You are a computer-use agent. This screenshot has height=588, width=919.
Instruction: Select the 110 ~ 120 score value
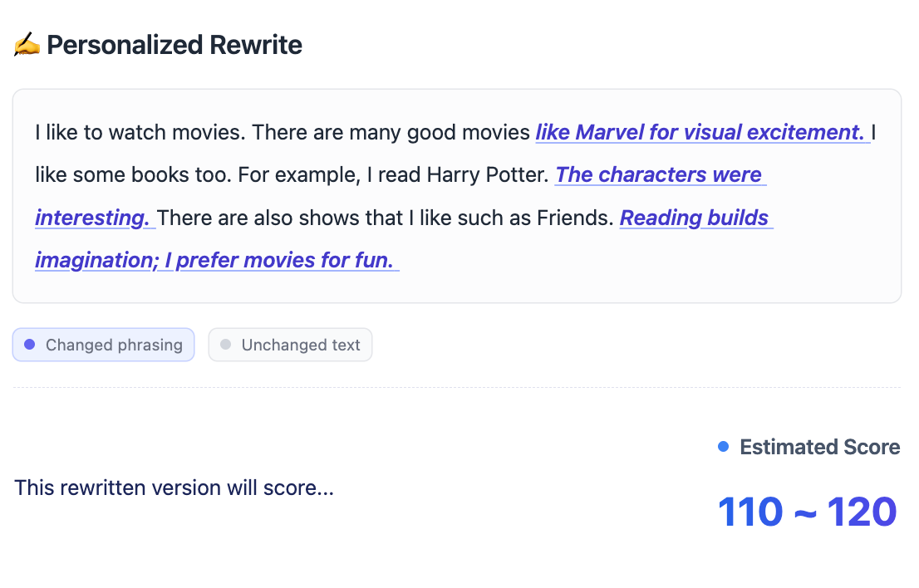coord(807,512)
